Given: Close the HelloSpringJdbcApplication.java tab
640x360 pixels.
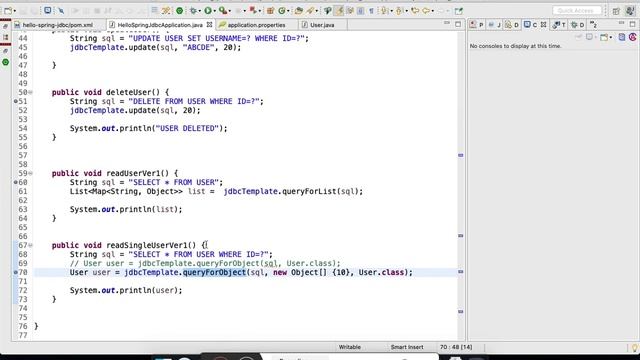Looking at the screenshot, I should point(209,24).
